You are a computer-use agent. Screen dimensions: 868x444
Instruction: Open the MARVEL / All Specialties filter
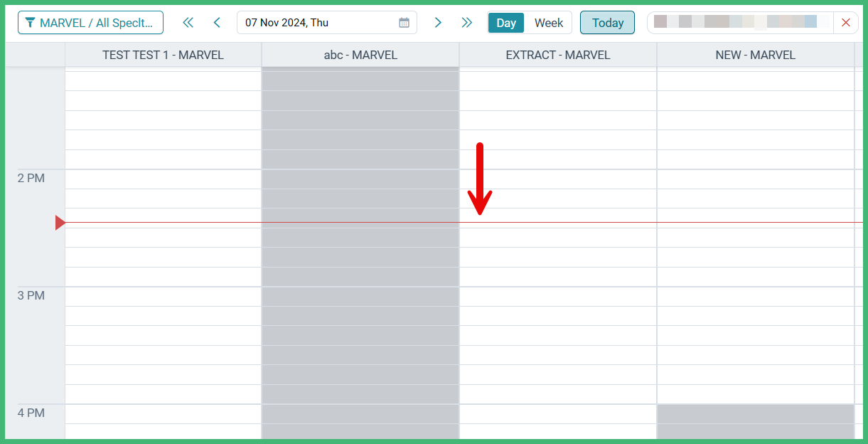click(x=90, y=22)
